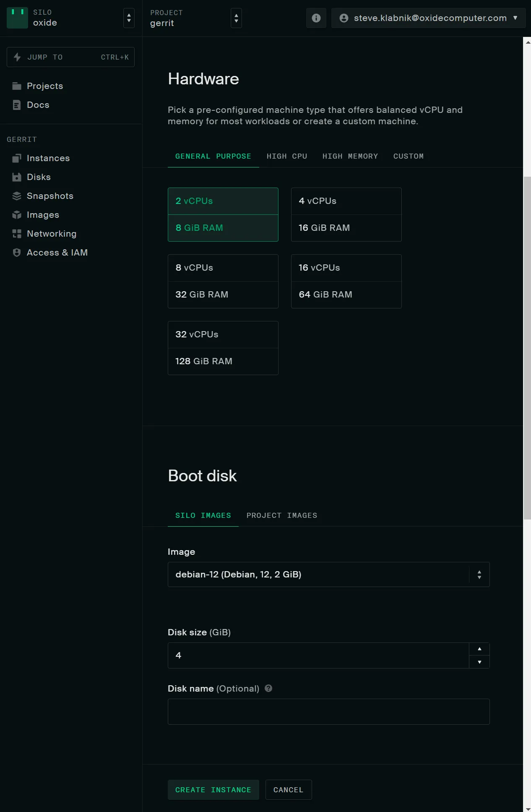Navigate to Access & IAM page
This screenshot has height=812, width=531.
57,253
